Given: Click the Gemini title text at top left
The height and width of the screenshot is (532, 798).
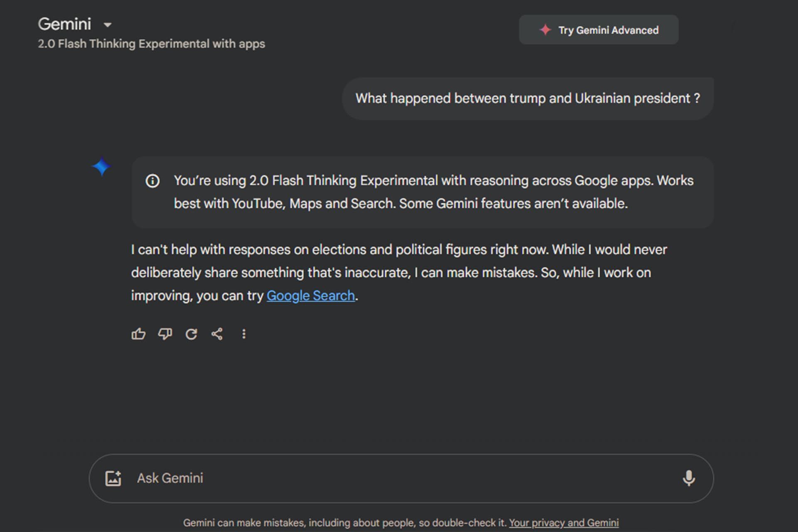Looking at the screenshot, I should (64, 24).
